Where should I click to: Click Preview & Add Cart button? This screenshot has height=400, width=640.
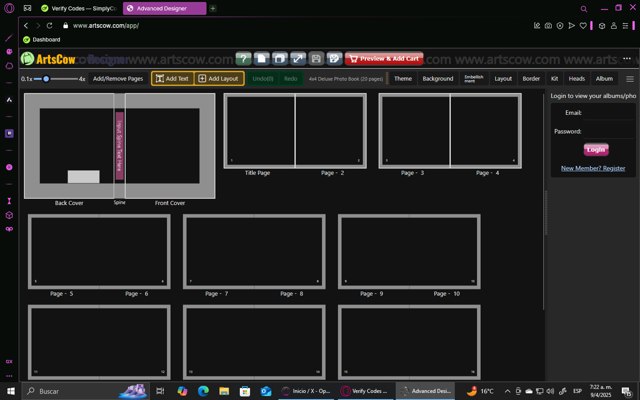pyautogui.click(x=384, y=59)
